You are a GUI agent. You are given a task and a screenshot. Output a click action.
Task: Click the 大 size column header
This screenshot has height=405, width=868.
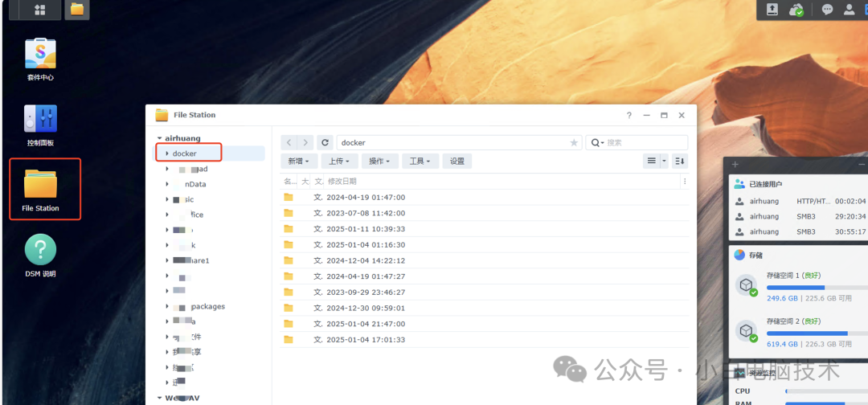[305, 182]
